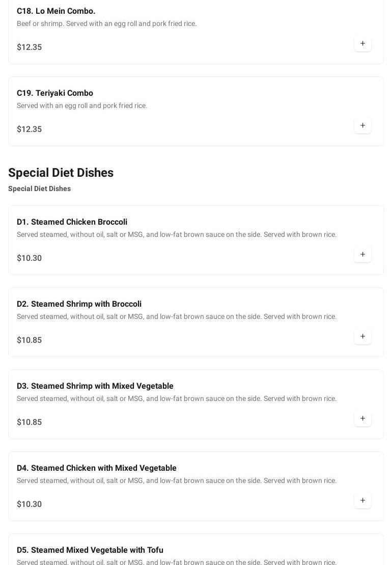Viewport: 392px width, 565px height.
Task: Click D2. Steamed Shrimp with Broccoli title
Action: [79, 304]
